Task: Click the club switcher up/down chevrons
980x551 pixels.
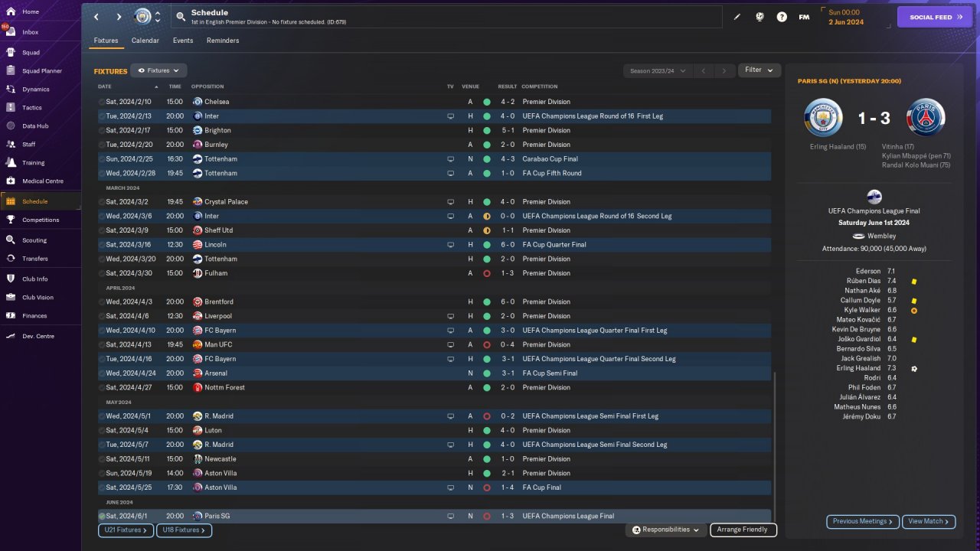Action: click(158, 17)
